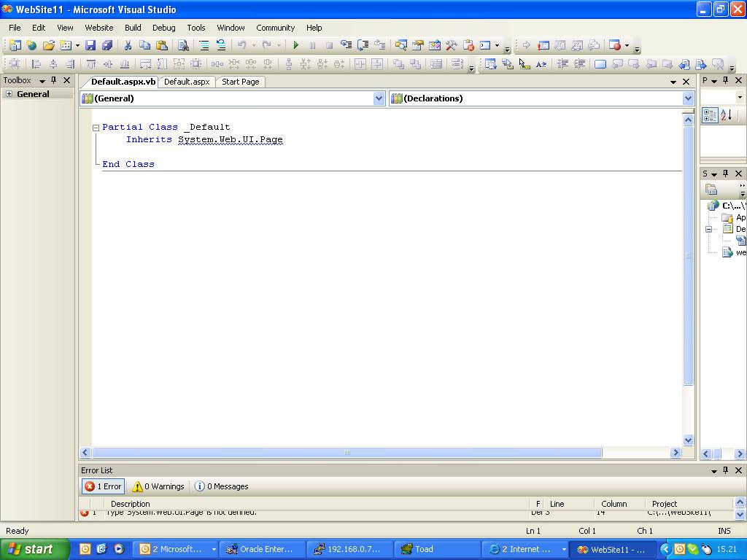Collapse the Partial Class _Default code block
Screen dimensions: 747x560
(x=96, y=128)
